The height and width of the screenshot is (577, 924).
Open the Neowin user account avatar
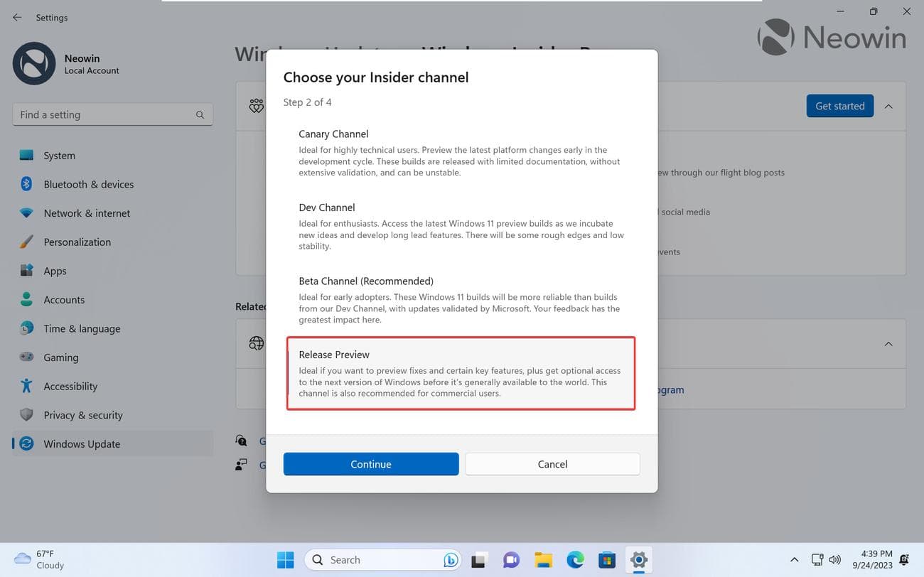[x=33, y=63]
